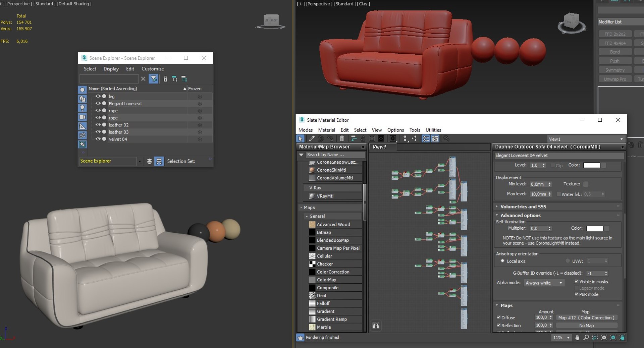This screenshot has width=644, height=348.
Task: Click Select by Material icon
Action: [x=446, y=139]
